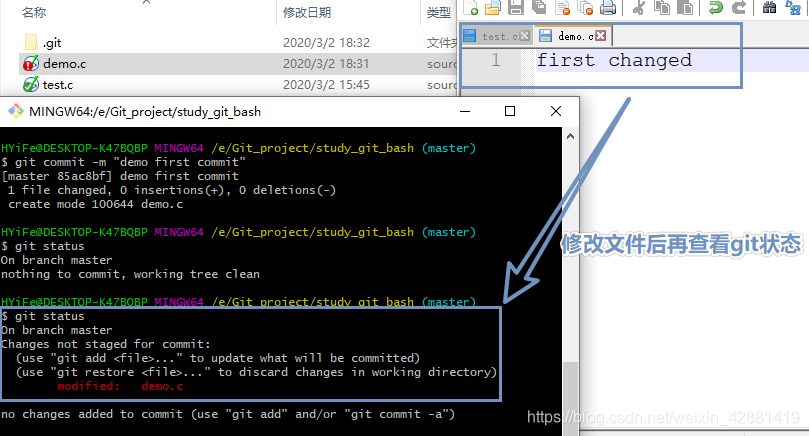This screenshot has height=436, width=809.
Task: Sort files by the 类型 column header
Action: (439, 12)
